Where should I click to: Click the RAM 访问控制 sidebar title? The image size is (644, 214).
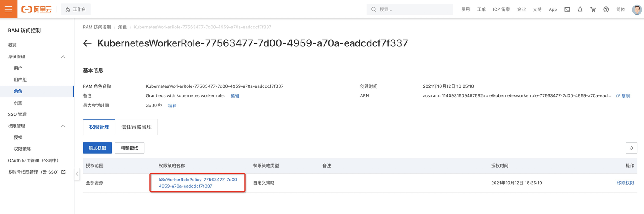(24, 31)
